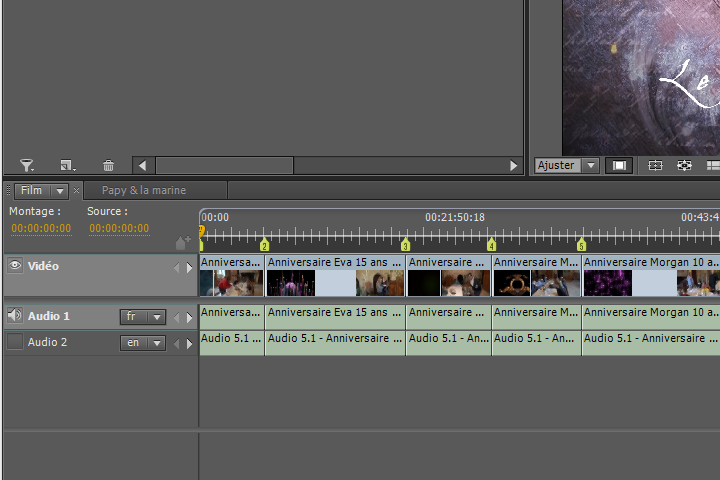Image resolution: width=720 pixels, height=480 pixels.
Task: Expand the Ajuster zoom dropdown
Action: tap(590, 166)
